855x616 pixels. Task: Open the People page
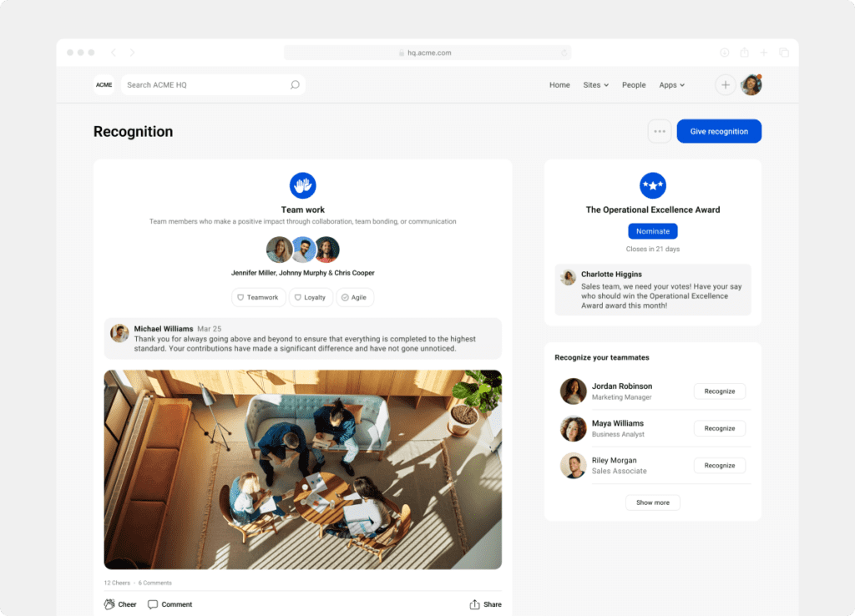(634, 85)
